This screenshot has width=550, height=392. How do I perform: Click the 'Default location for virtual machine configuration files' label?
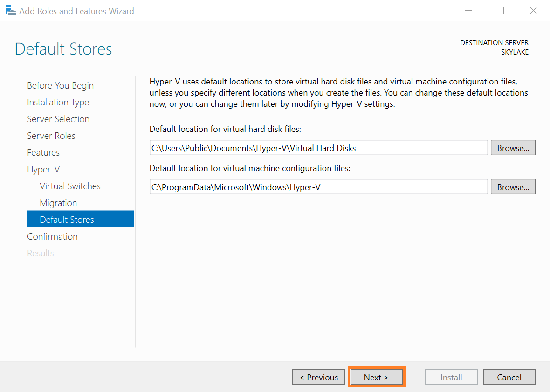(x=250, y=168)
